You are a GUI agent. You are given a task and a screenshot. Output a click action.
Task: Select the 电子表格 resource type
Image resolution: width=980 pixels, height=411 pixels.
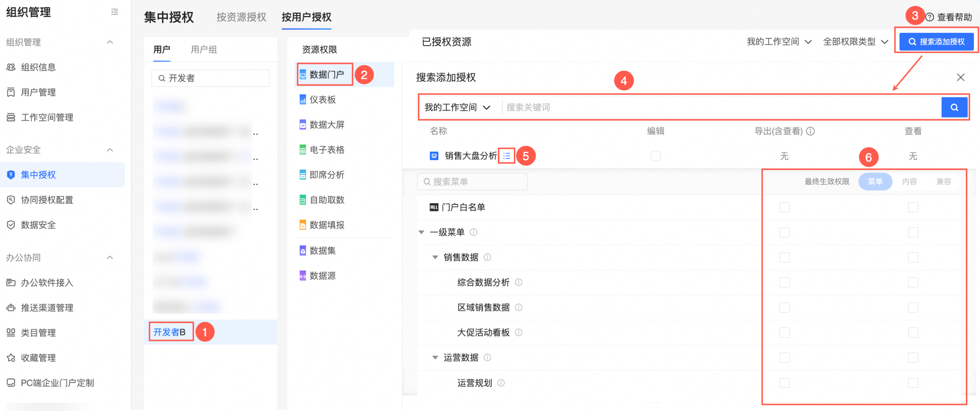pos(327,150)
